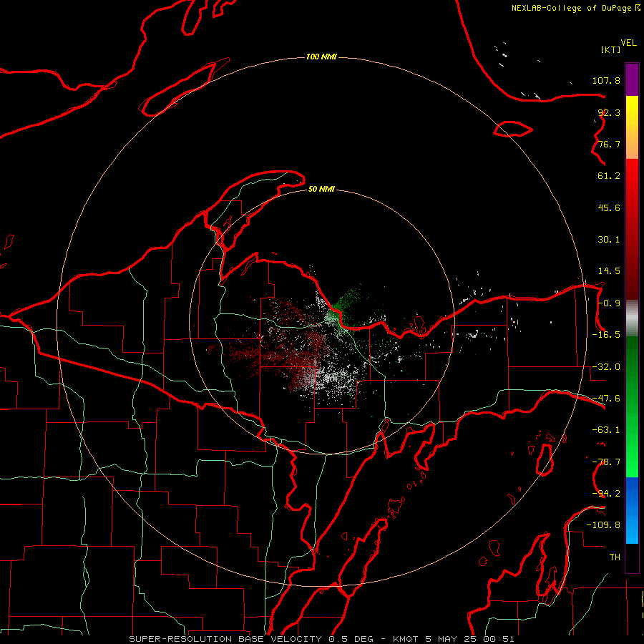Click the 107.8 velocity scale value
The width and height of the screenshot is (644, 644).
[x=606, y=80]
